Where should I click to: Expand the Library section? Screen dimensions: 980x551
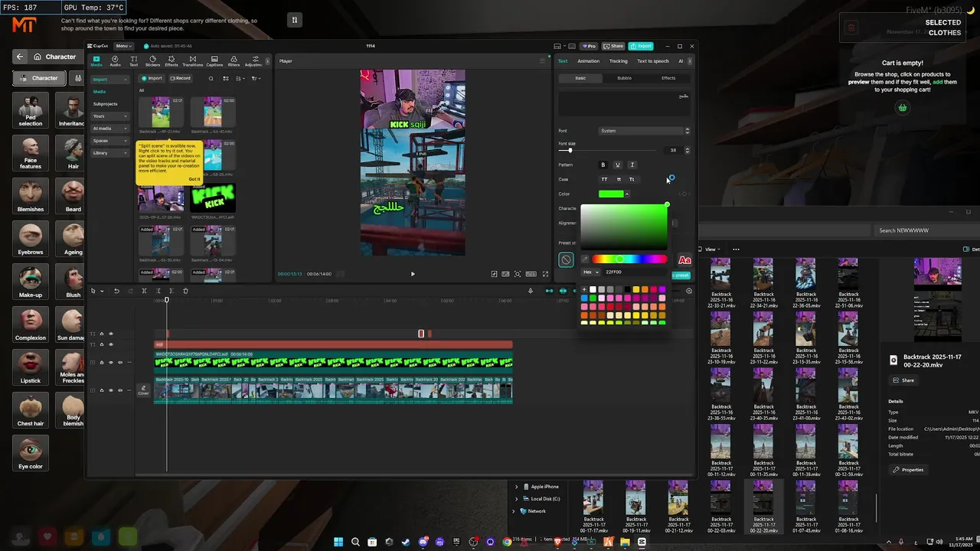111,153
